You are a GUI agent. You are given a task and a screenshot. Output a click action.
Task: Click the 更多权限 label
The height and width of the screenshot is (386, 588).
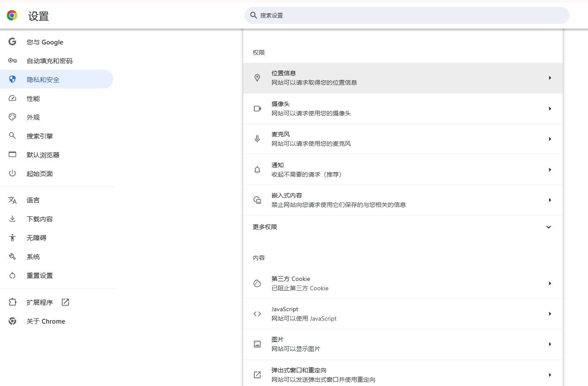pyautogui.click(x=265, y=227)
